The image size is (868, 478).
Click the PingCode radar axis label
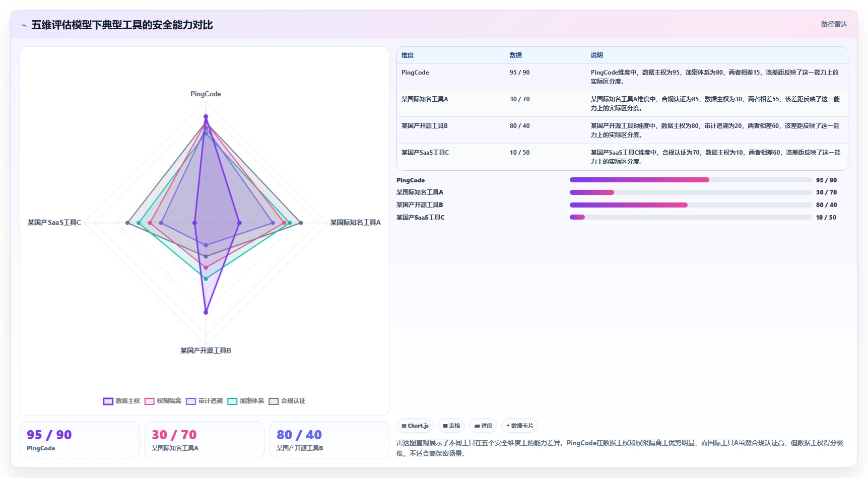206,94
